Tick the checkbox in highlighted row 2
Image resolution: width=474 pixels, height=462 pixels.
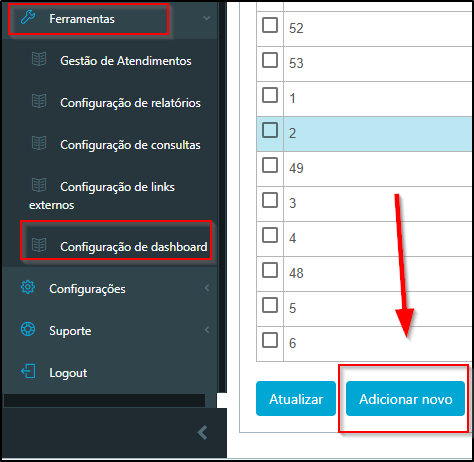tap(270, 130)
